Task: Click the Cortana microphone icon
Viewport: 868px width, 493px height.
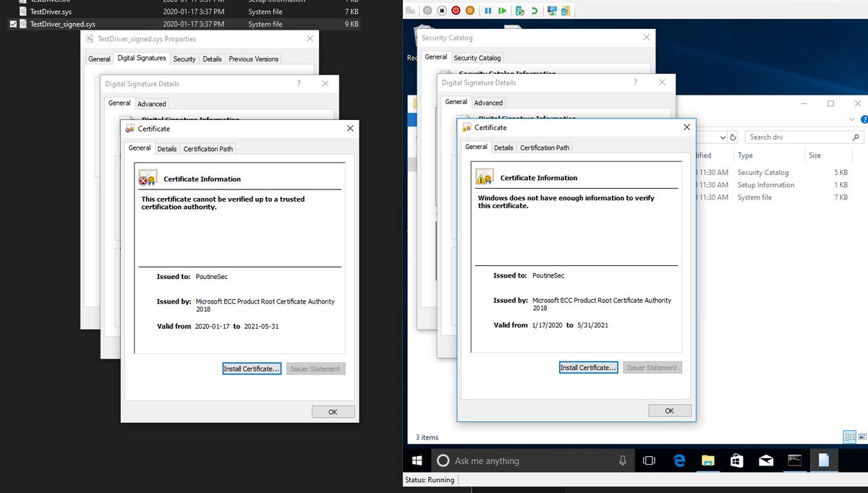Action: pyautogui.click(x=623, y=460)
